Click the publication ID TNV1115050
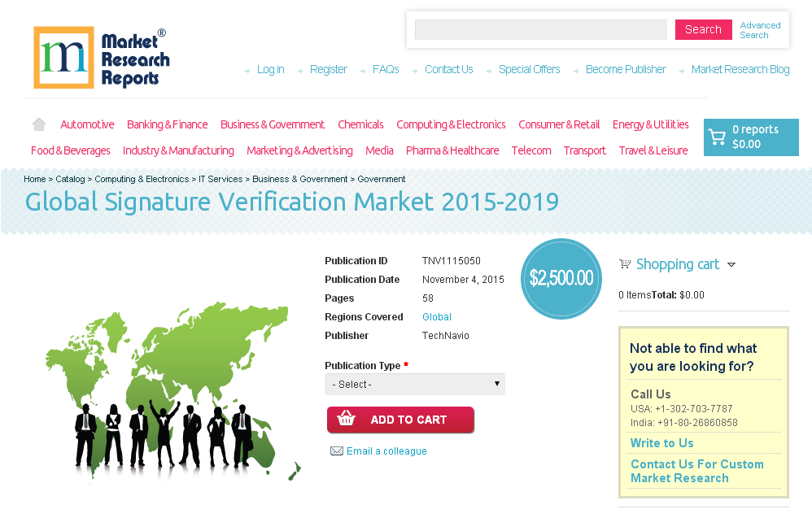Image resolution: width=812 pixels, height=531 pixels. point(451,261)
